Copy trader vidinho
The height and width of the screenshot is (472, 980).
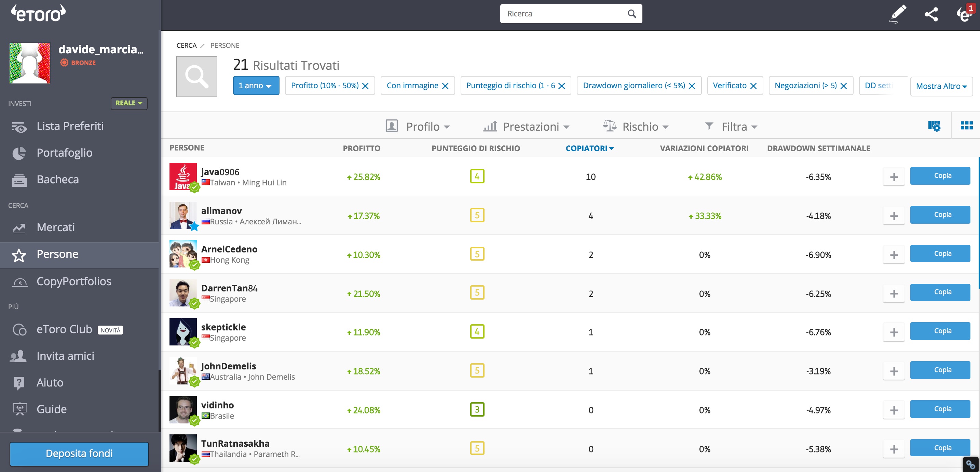point(940,409)
